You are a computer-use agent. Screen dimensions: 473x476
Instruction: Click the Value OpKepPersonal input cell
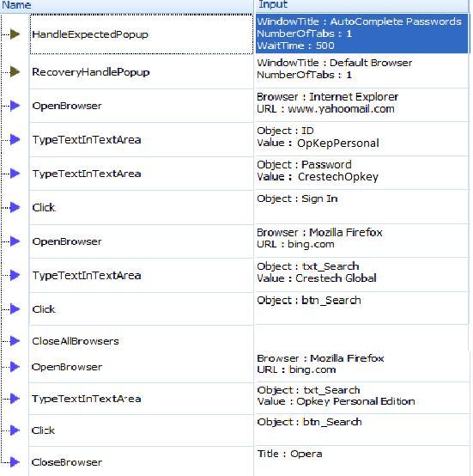[362, 139]
